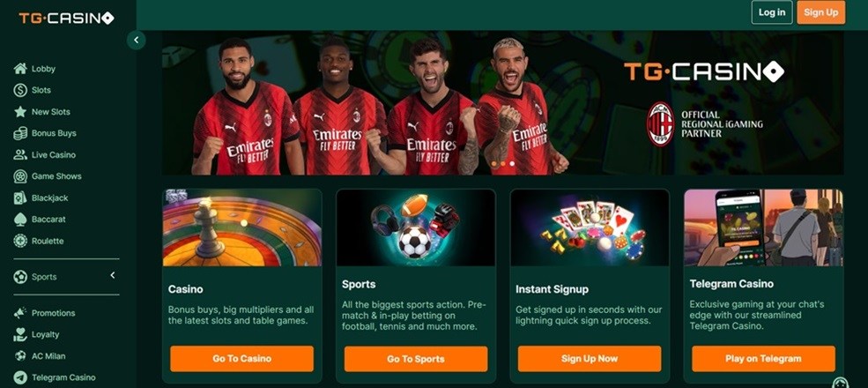Open the Lobby home icon
Viewport: 868px width, 388px height.
click(20, 69)
